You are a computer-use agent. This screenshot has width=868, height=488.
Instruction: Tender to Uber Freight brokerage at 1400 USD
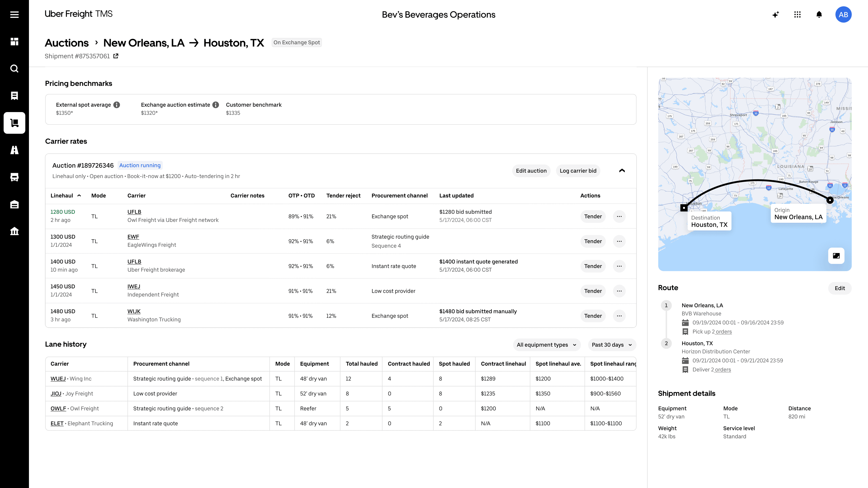pos(593,266)
